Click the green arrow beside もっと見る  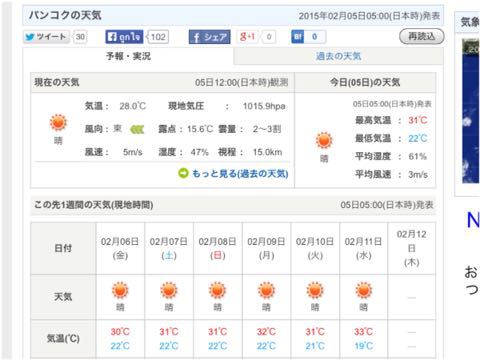183,173
